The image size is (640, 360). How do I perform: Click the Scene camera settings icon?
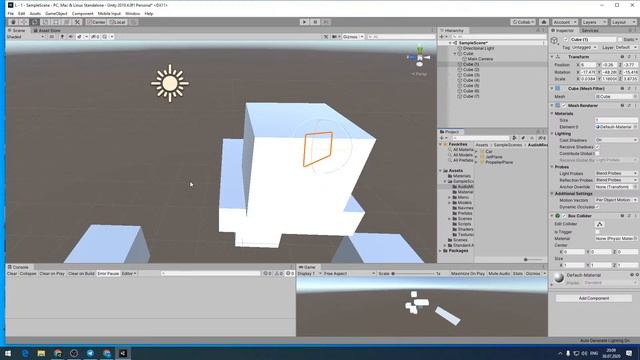335,37
